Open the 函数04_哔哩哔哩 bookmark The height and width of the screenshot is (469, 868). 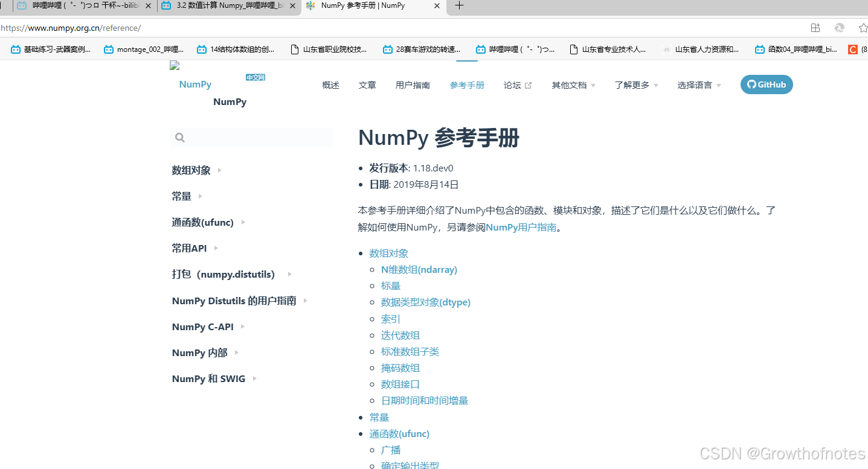point(796,49)
